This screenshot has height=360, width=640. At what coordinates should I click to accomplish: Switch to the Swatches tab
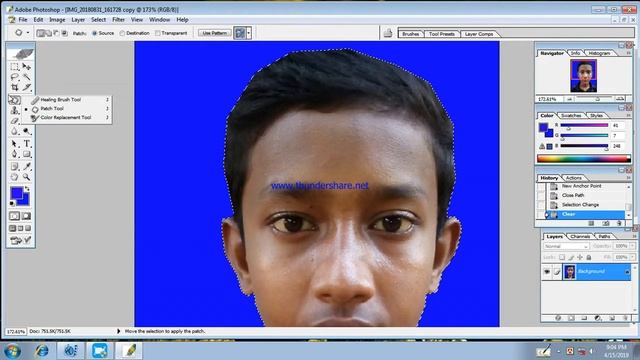(571, 116)
